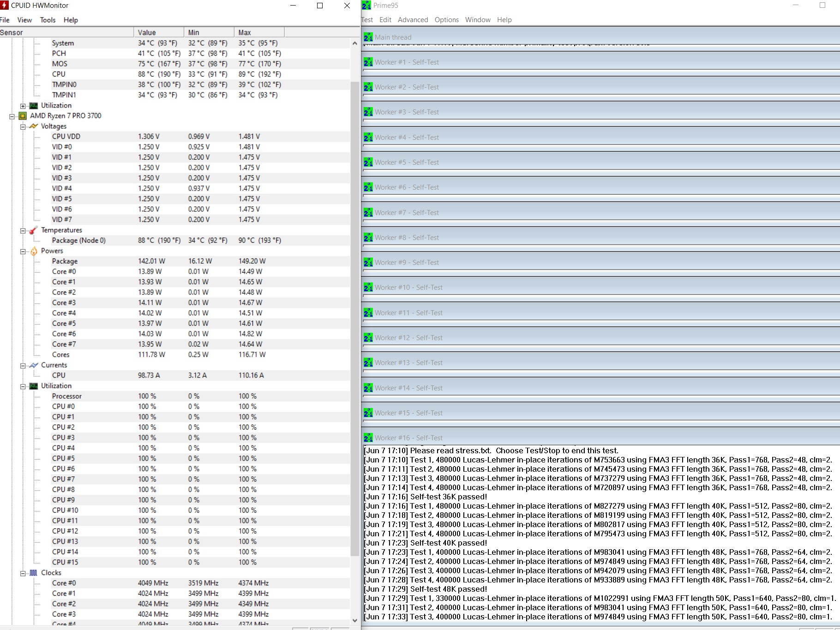
Task: Click the Worker #13 Self-Test window icon
Action: coord(368,363)
